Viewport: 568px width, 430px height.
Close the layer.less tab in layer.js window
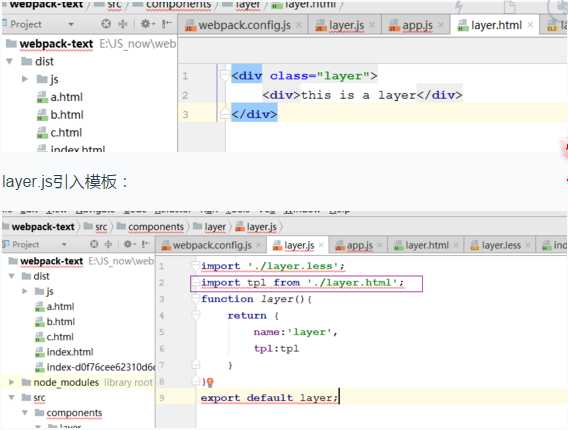pyautogui.click(x=528, y=246)
